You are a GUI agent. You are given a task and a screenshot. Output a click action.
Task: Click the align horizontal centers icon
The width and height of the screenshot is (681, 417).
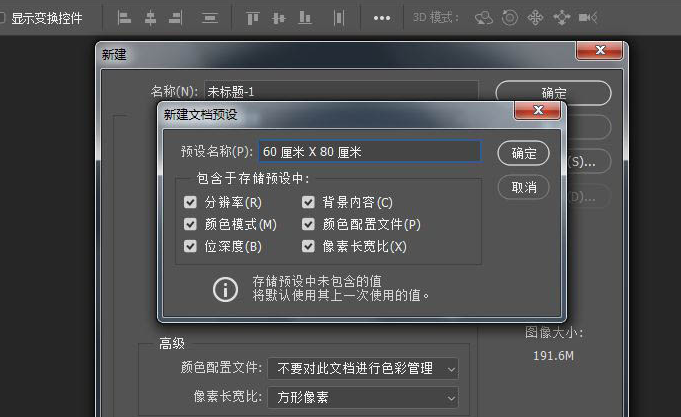click(x=150, y=18)
